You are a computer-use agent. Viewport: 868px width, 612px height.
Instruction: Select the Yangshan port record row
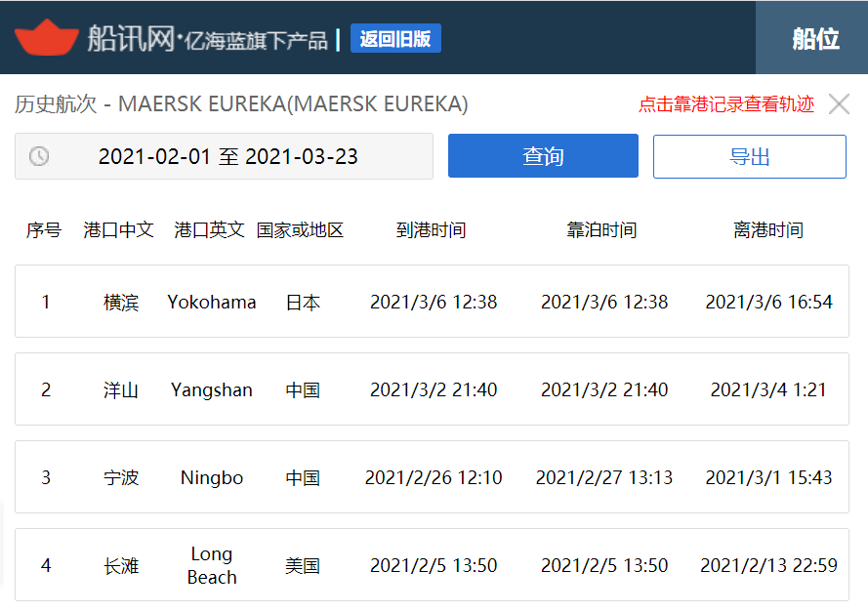[432, 389]
